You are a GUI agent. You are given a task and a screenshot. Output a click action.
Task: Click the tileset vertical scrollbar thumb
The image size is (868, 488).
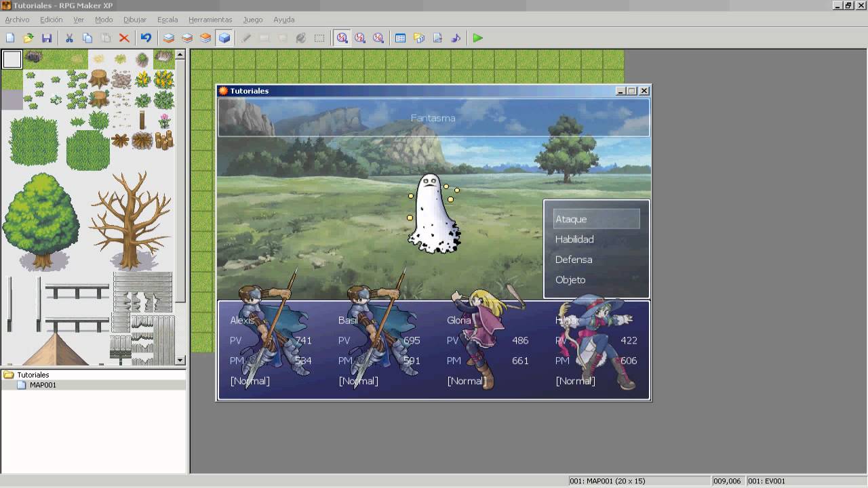180,182
